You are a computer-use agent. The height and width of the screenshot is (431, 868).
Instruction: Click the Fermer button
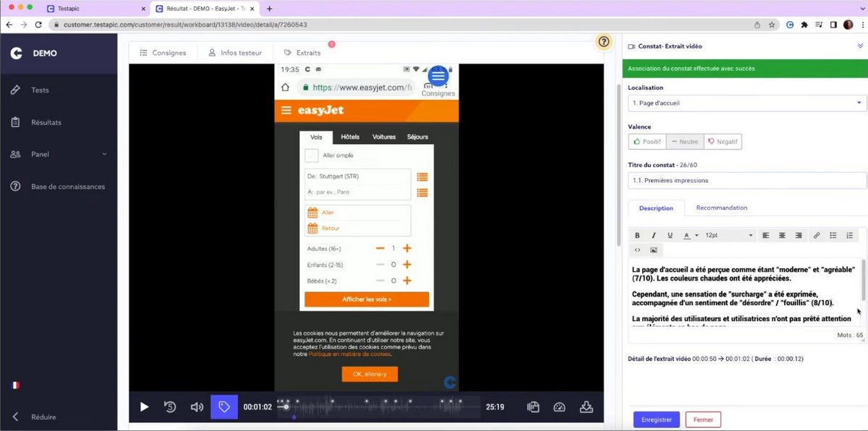click(x=702, y=419)
